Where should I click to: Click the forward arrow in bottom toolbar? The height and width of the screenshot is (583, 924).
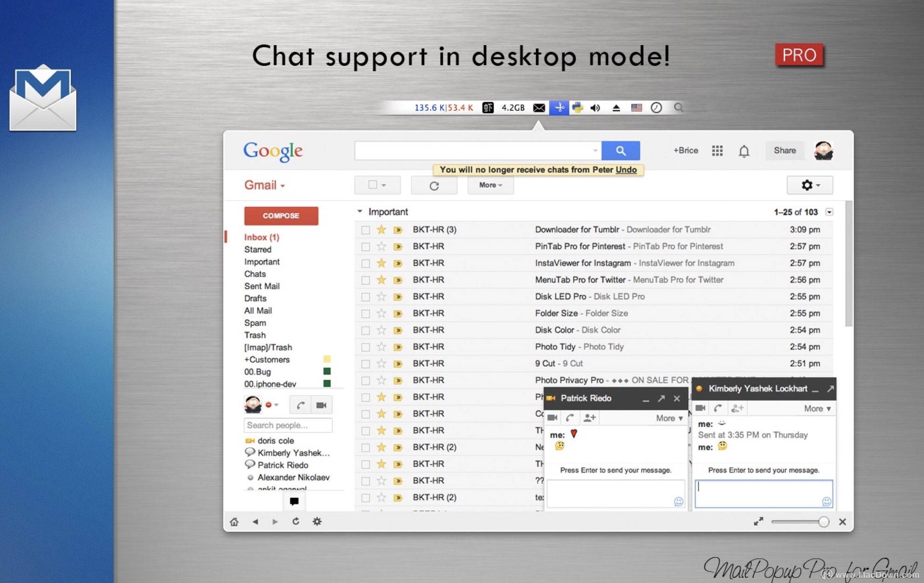275,522
